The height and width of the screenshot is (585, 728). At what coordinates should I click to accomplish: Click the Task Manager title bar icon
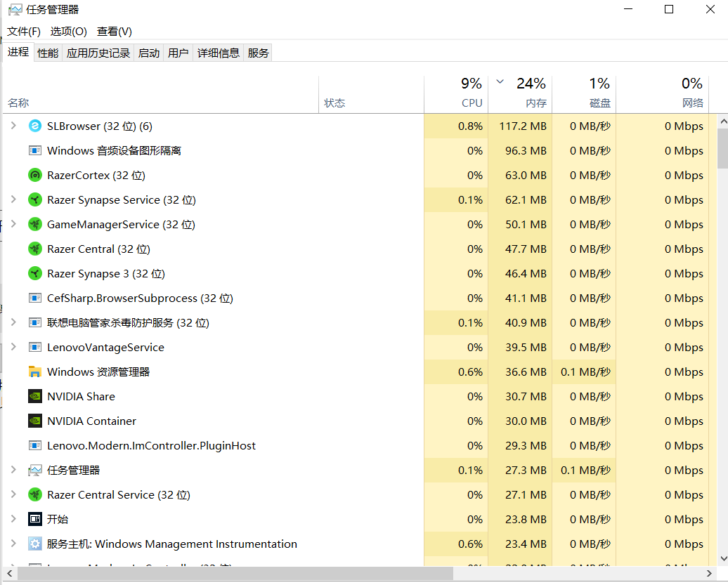pyautogui.click(x=15, y=10)
